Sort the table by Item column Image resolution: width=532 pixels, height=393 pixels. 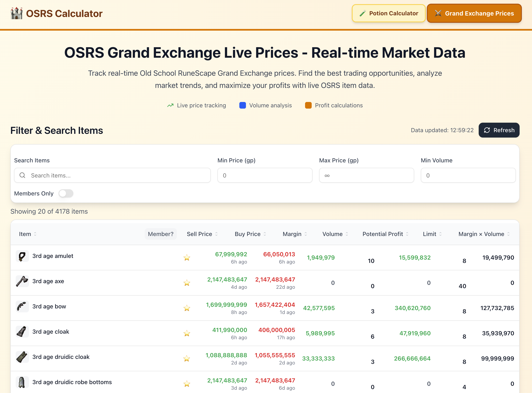coord(28,234)
